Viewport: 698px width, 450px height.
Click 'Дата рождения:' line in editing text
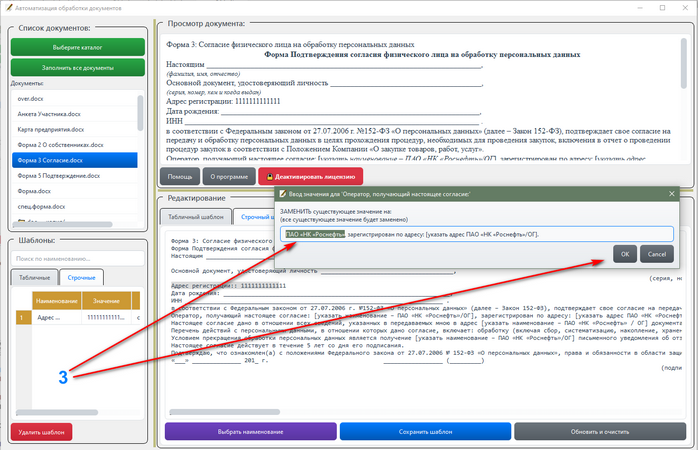click(x=311, y=293)
